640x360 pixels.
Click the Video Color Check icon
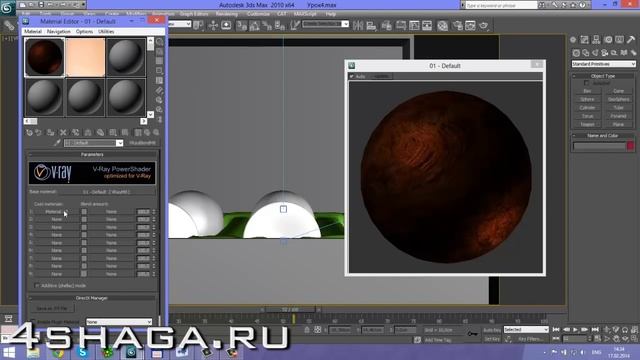(160, 81)
